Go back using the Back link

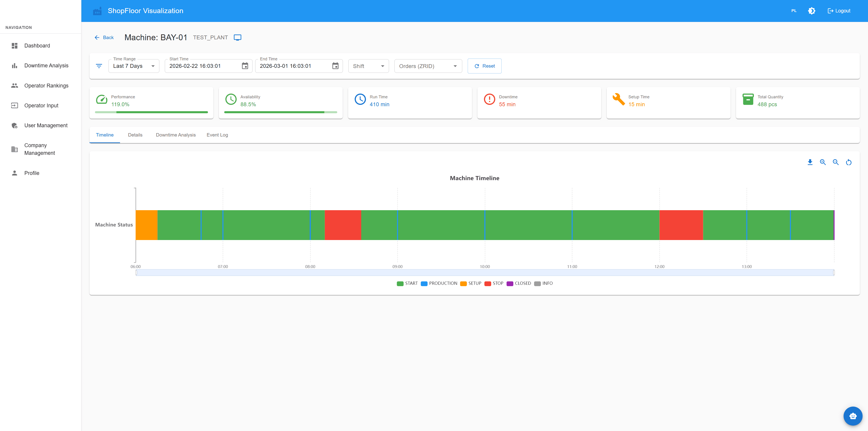[x=104, y=38]
